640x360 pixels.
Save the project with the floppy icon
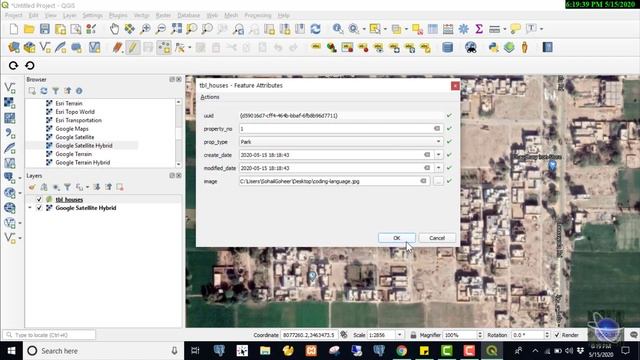pos(44,29)
